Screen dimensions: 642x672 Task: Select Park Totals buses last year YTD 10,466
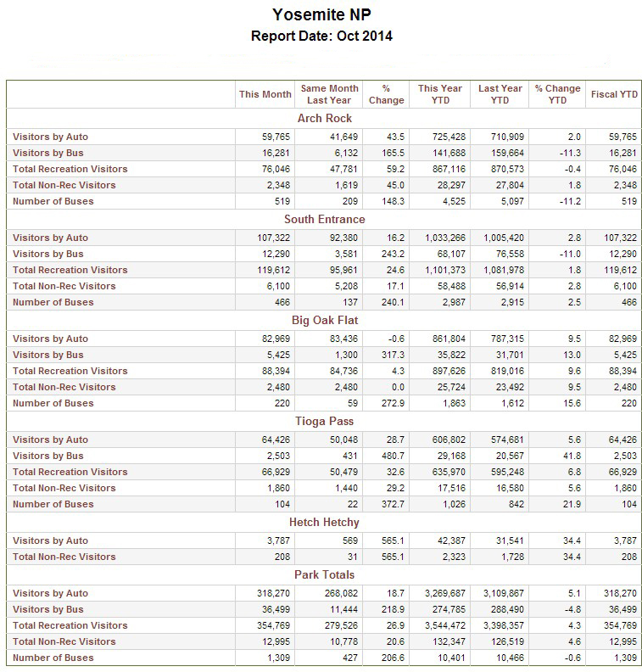510,658
